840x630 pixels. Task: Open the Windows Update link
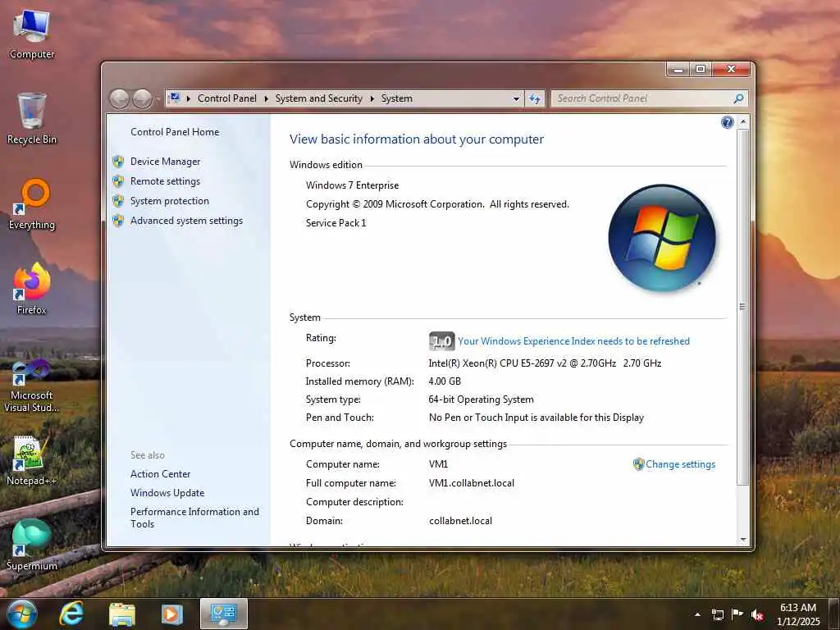coord(167,493)
